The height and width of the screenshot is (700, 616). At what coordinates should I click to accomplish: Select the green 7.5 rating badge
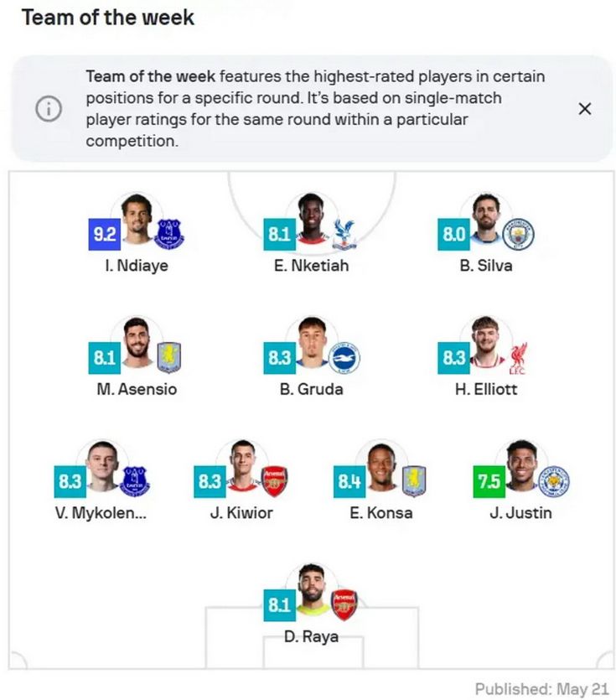pos(489,482)
